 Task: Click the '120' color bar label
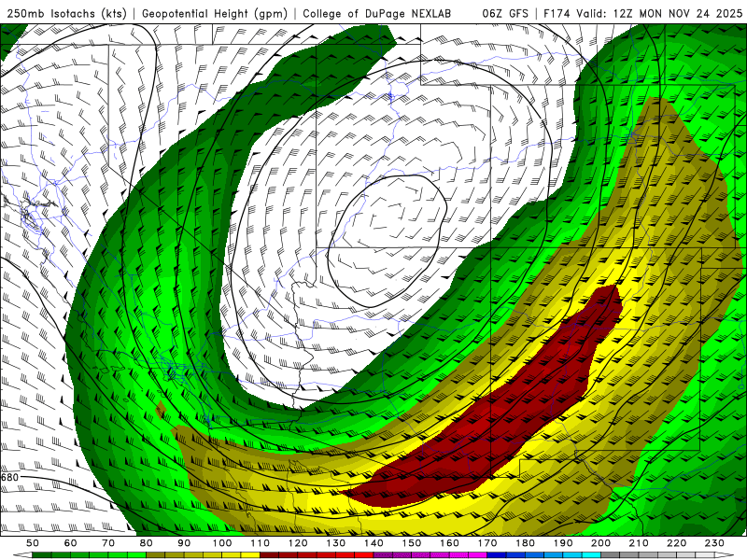pyautogui.click(x=298, y=543)
